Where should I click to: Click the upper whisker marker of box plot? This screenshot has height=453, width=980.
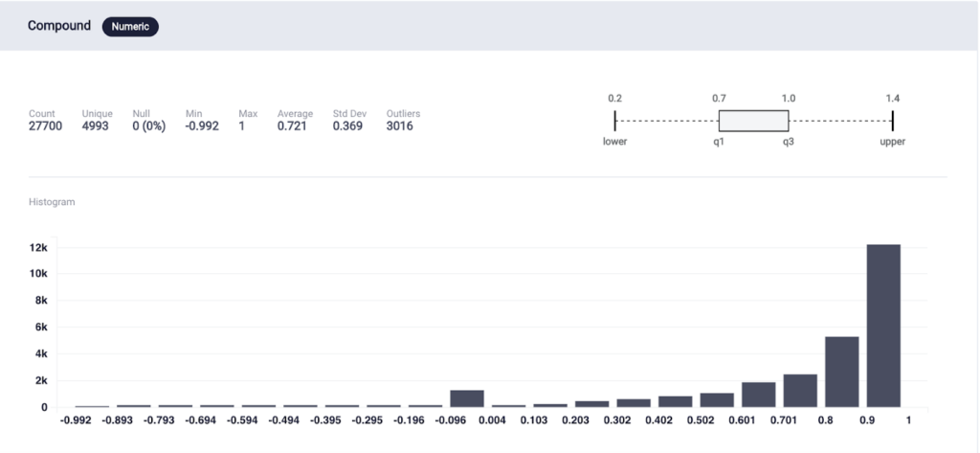click(x=893, y=121)
